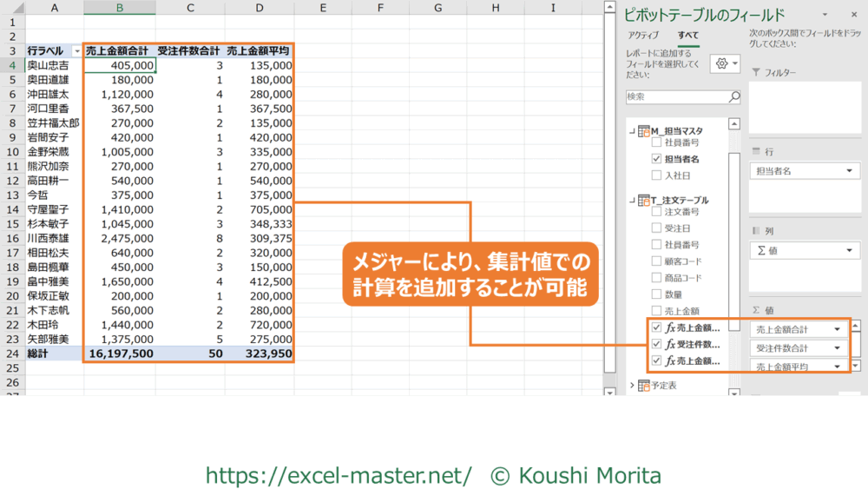Click the select-all corner of the worksheet
This screenshot has width=868, height=489.
click(12, 8)
